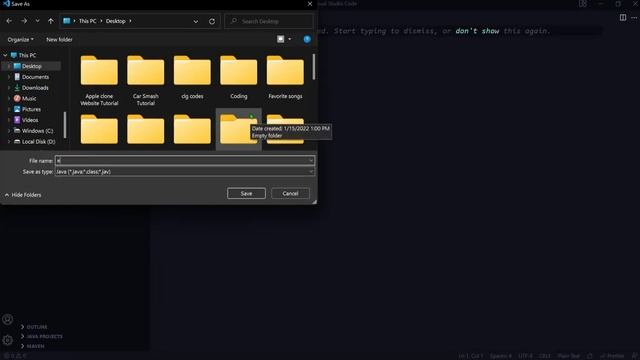The height and width of the screenshot is (360, 640).
Task: Open the Save as type dropdown
Action: pyautogui.click(x=185, y=172)
